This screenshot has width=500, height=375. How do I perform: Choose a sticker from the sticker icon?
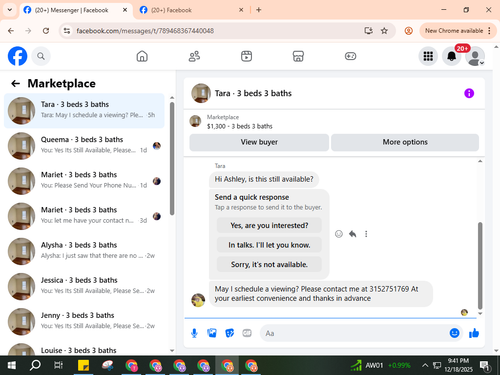pos(229,333)
